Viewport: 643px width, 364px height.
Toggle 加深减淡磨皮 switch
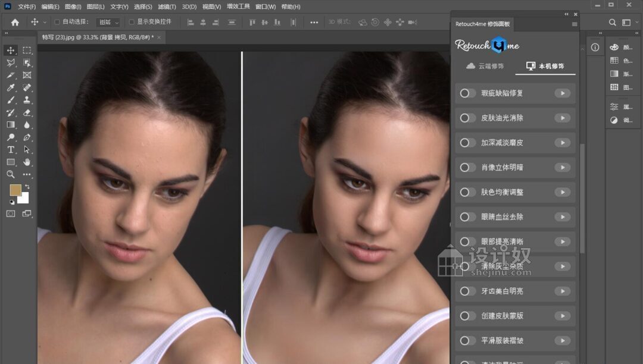coord(467,143)
